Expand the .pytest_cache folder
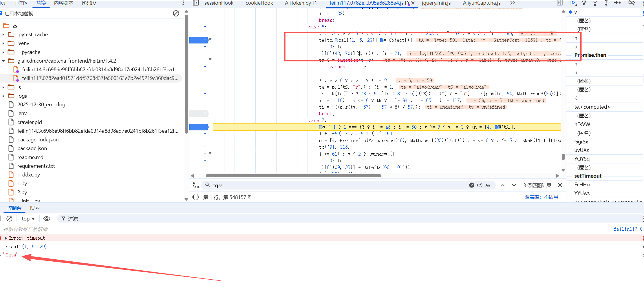644x297 pixels. pyautogui.click(x=3, y=34)
